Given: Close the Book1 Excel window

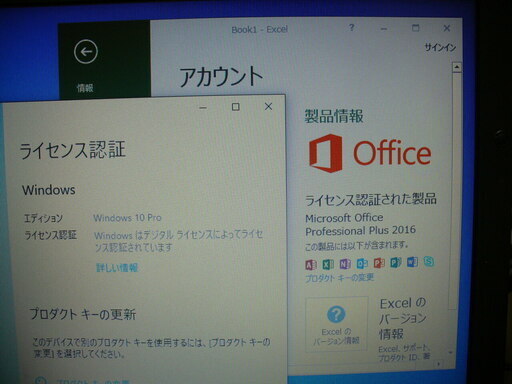Looking at the screenshot, I should point(447,28).
